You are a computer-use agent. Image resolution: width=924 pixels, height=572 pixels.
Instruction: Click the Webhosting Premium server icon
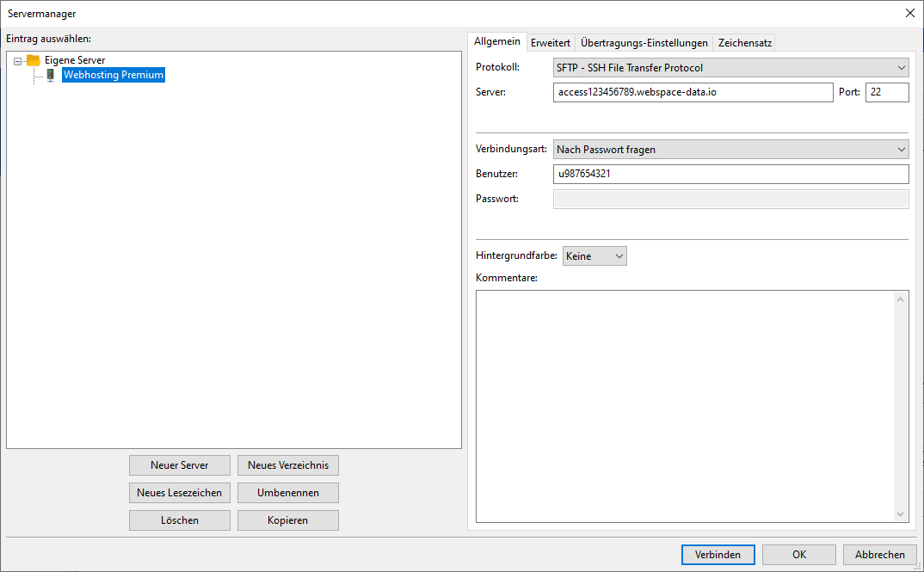[51, 75]
